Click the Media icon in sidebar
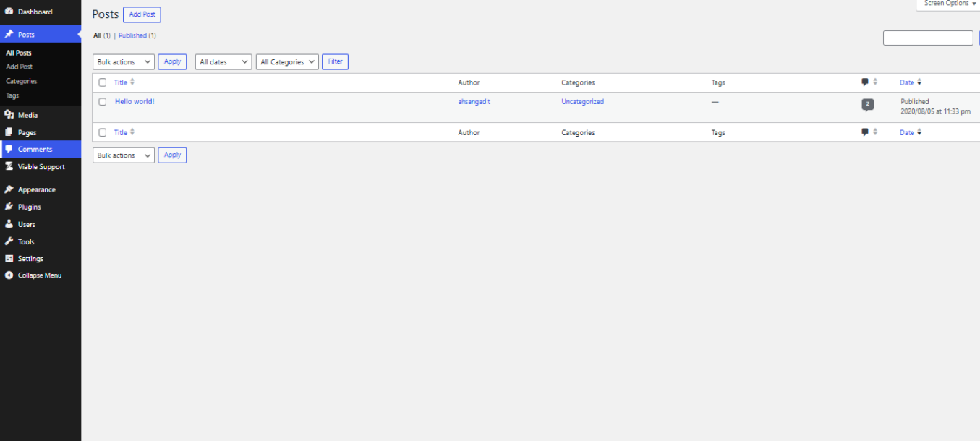The width and height of the screenshot is (980, 441). click(x=9, y=115)
